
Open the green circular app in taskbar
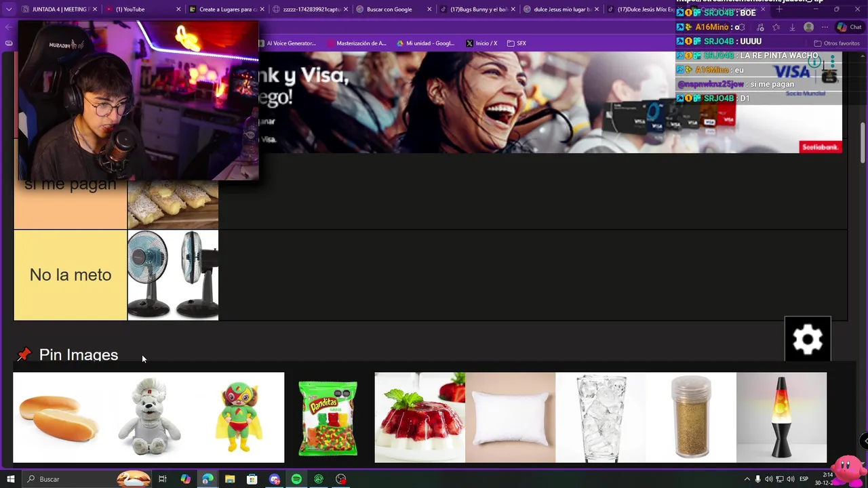tap(319, 479)
